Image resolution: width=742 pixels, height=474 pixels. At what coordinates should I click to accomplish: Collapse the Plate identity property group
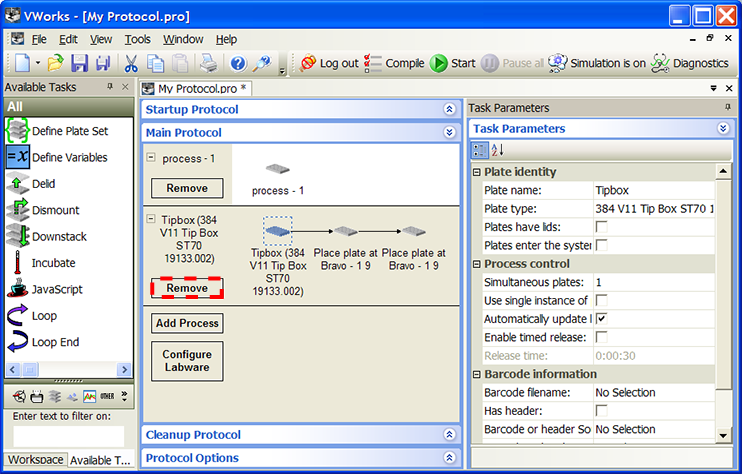click(477, 172)
